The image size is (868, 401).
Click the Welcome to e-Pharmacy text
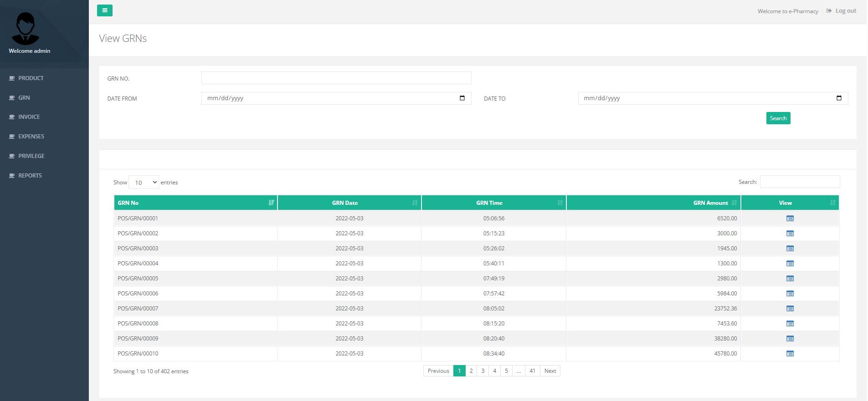[x=788, y=11]
